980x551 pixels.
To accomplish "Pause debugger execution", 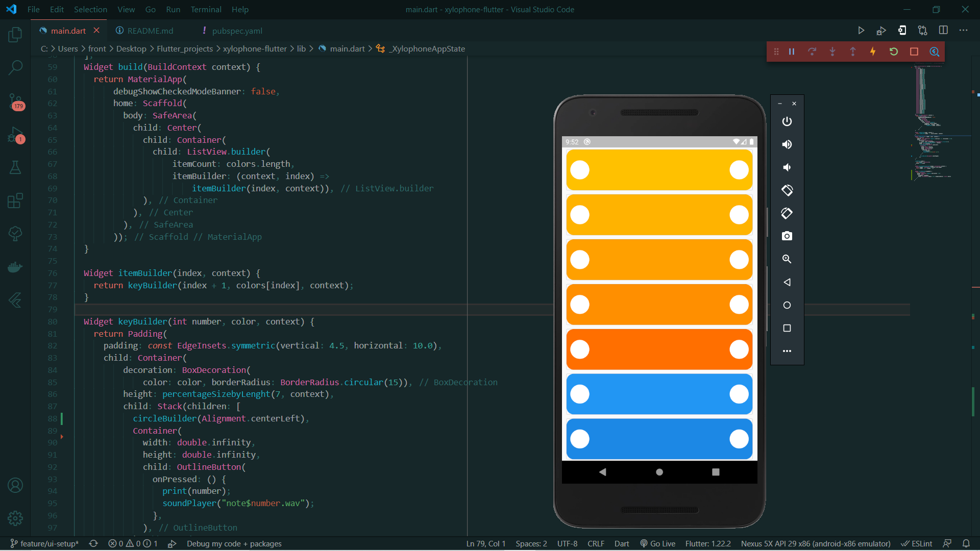I will click(792, 52).
